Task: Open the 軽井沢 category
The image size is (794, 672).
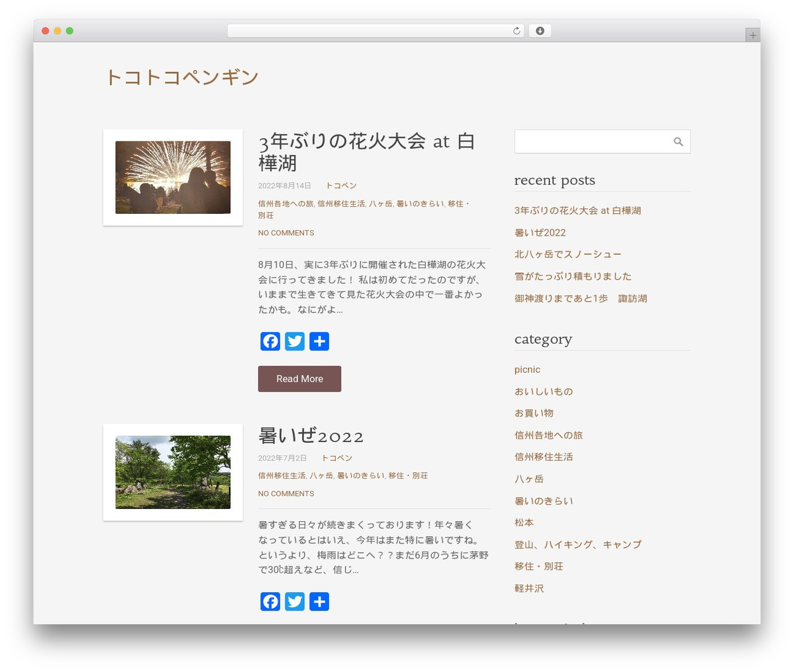Action: point(529,588)
